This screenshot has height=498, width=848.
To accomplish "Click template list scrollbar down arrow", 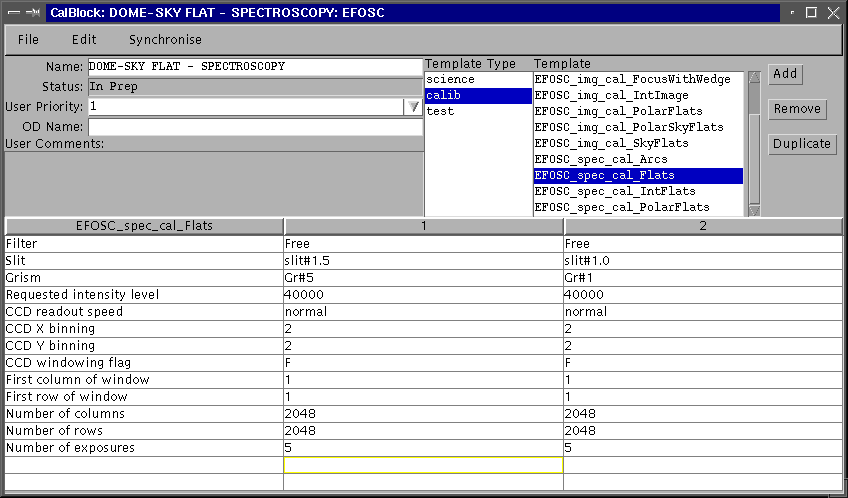I will tap(754, 210).
